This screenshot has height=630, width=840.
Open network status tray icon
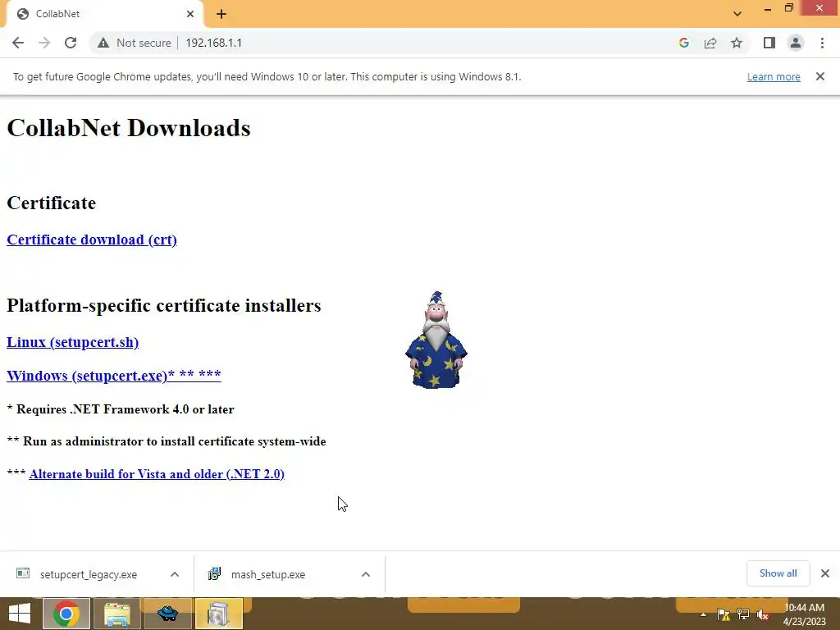743,614
